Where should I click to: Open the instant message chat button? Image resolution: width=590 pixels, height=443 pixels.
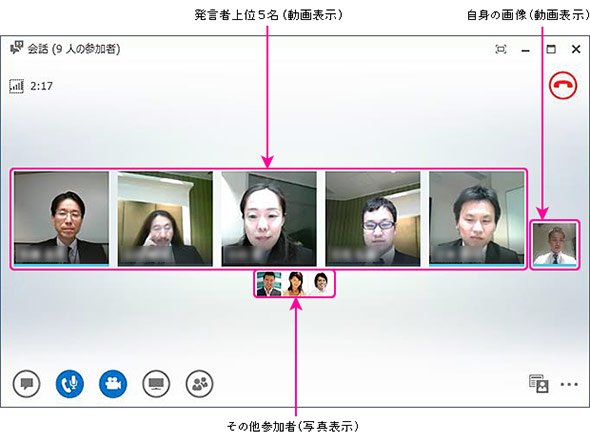point(26,384)
